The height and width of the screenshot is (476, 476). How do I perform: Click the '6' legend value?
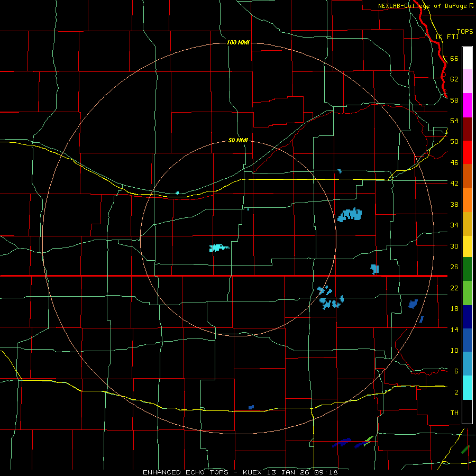(x=456, y=371)
